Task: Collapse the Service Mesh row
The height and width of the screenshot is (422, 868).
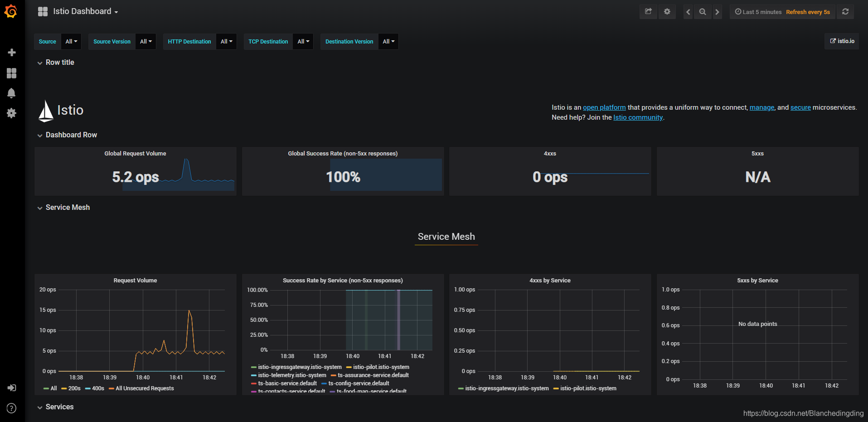Action: [63, 208]
